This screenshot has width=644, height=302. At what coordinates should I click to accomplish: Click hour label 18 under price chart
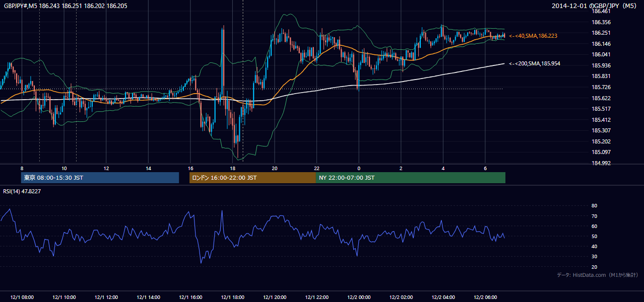tap(232, 168)
